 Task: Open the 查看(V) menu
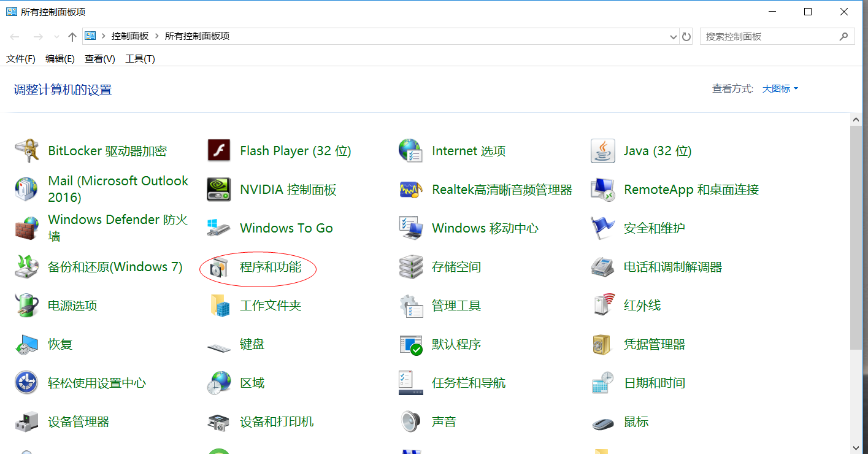[100, 59]
